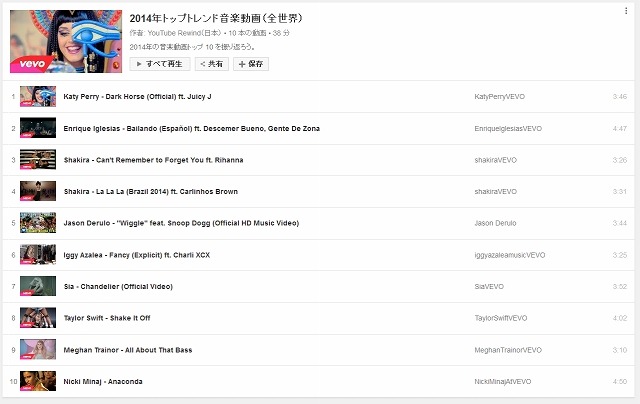
Task: Play Jason Derulo - Wiggle video title
Action: pos(181,223)
